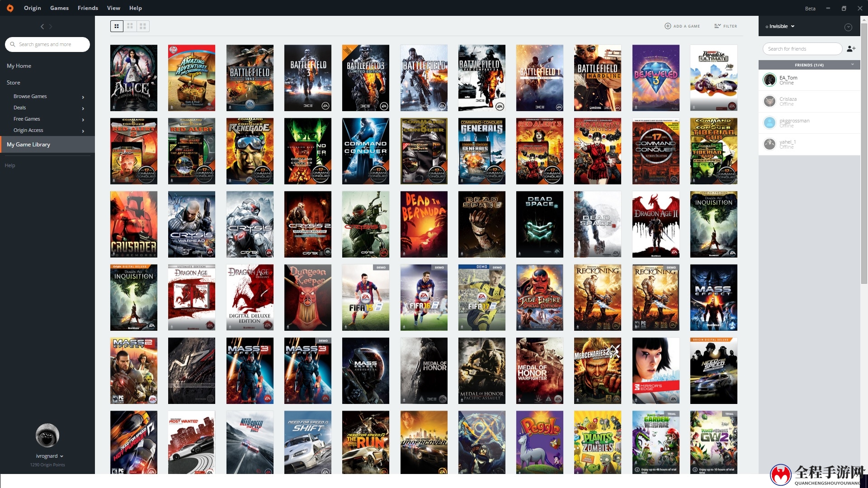Open Mirror's Edge game tile
Screen dimensions: 868x488
656,371
